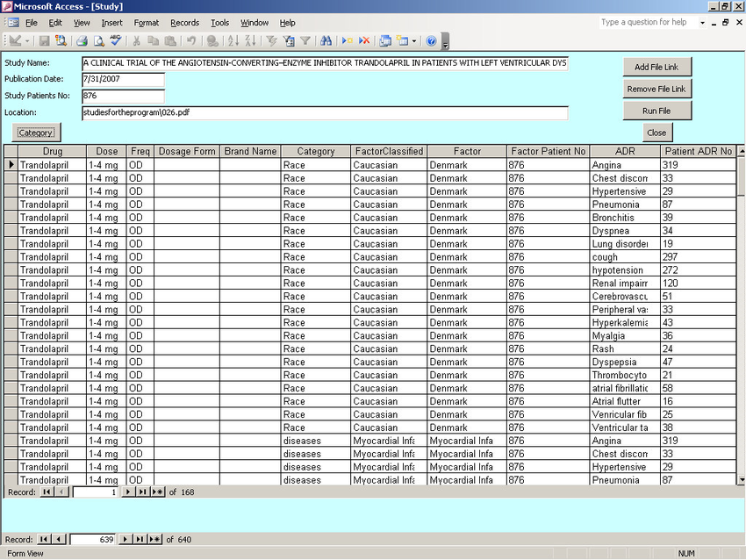Click the subform scrollbar down arrow
The height and width of the screenshot is (560, 746).
(742, 480)
